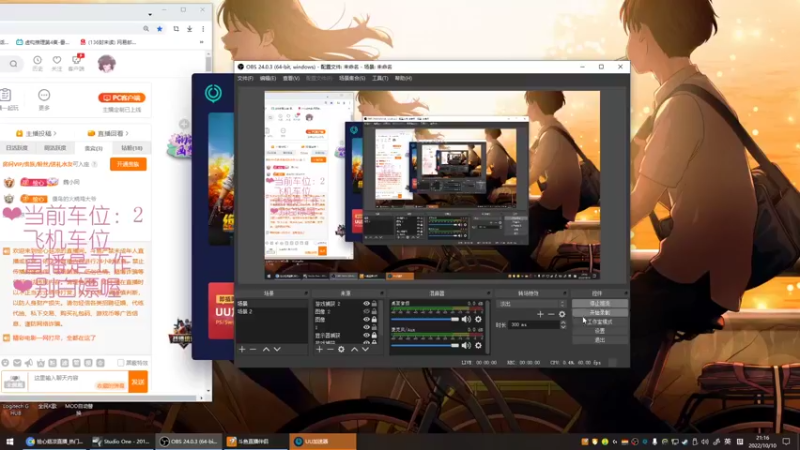Open the browser downloads icon
800x450 pixels.
[x=189, y=29]
